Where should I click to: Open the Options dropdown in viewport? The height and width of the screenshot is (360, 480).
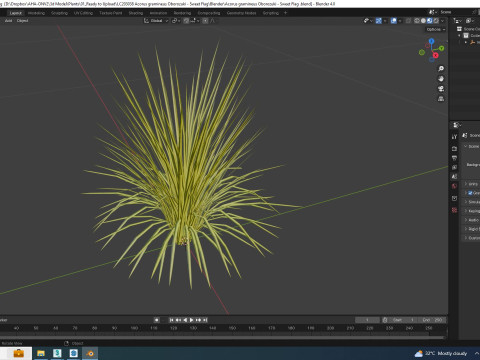(436, 29)
